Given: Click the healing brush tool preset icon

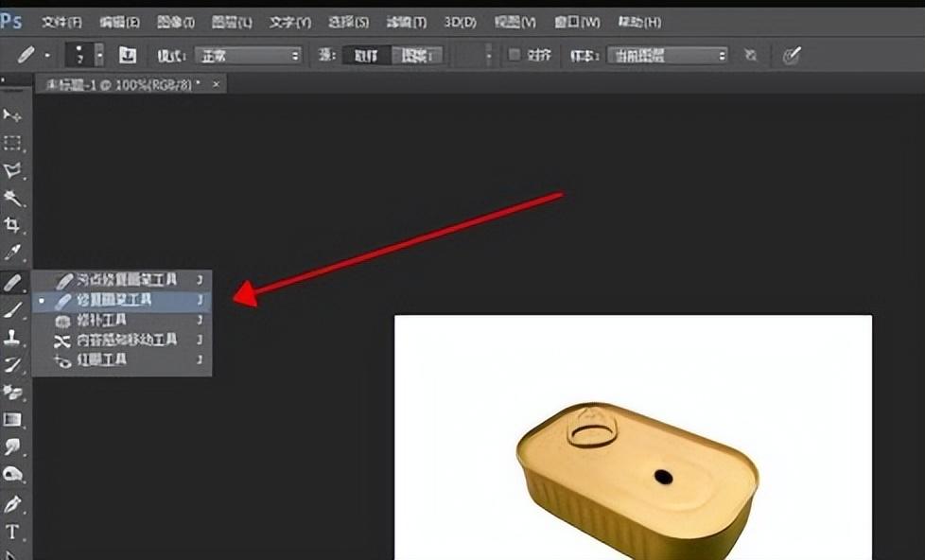Looking at the screenshot, I should tap(26, 56).
